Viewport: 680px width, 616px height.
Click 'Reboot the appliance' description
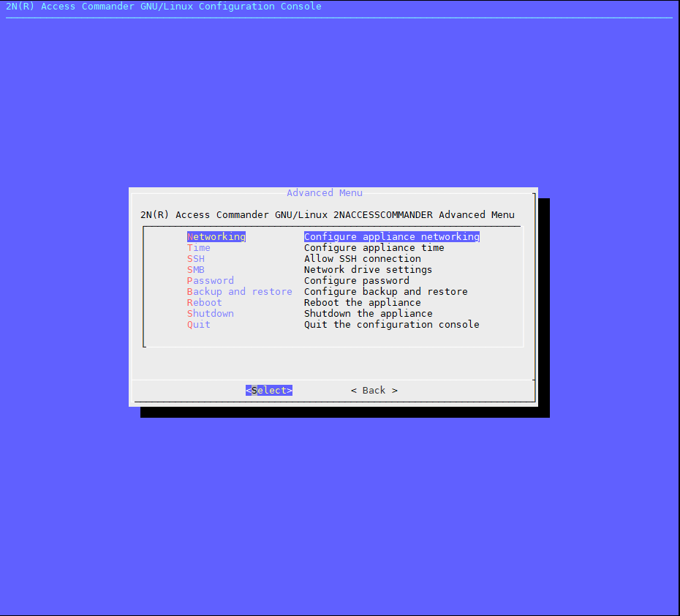[363, 302]
